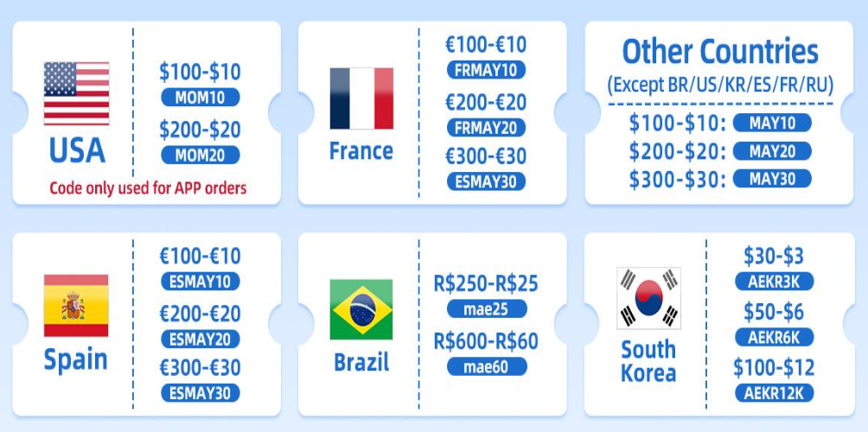Select the AEKR12K coupon badge
Viewport: 868px width, 432px height.
(774, 393)
